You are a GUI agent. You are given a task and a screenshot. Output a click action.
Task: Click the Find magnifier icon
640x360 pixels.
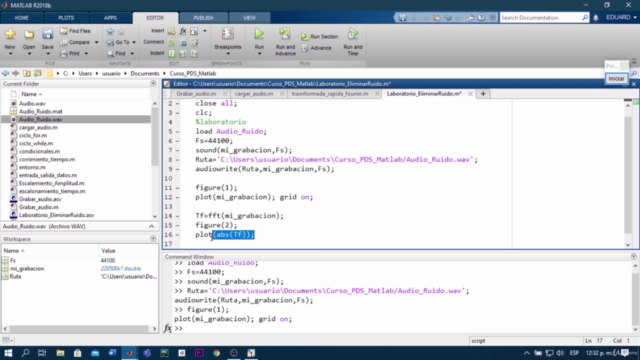coord(110,53)
